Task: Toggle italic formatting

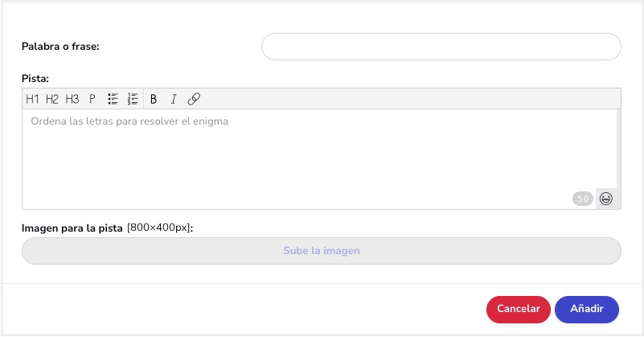Action: click(173, 99)
